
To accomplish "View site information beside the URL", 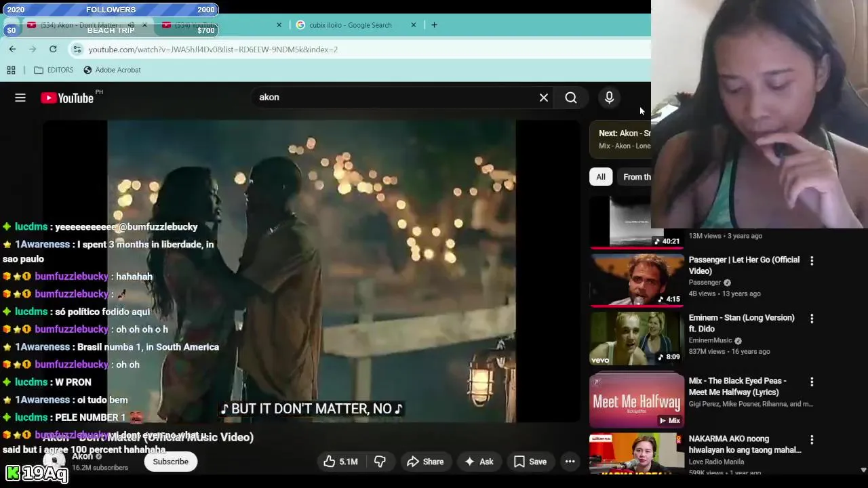I will (x=77, y=49).
